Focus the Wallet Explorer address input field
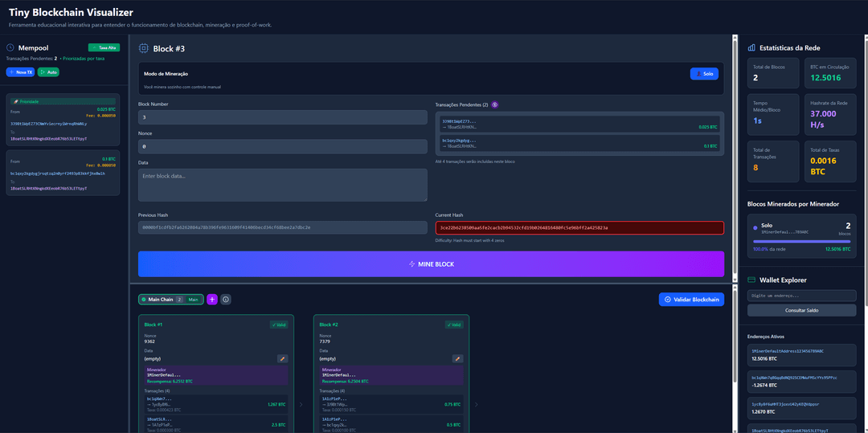 800,296
